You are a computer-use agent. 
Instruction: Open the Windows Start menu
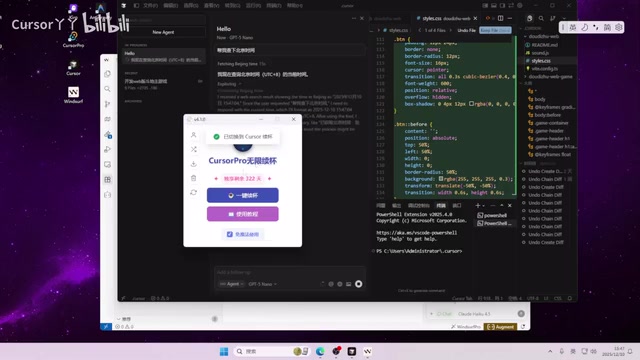(224, 351)
